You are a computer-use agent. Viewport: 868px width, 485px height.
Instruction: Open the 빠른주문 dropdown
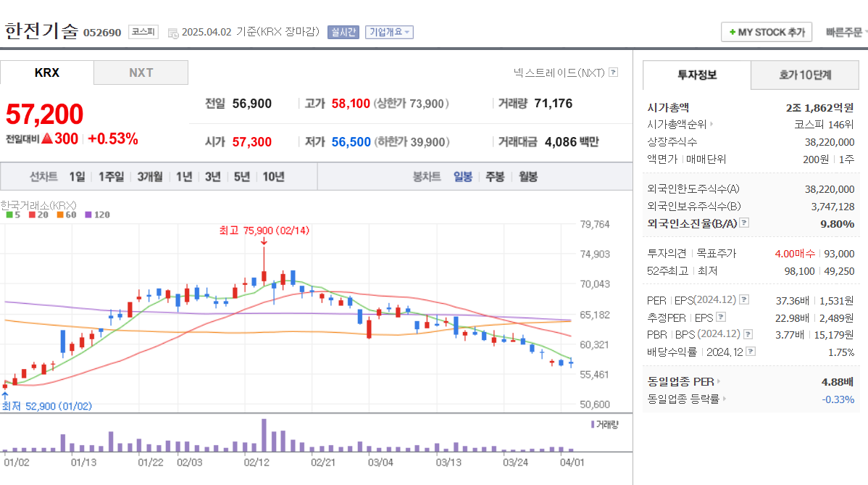click(x=846, y=32)
